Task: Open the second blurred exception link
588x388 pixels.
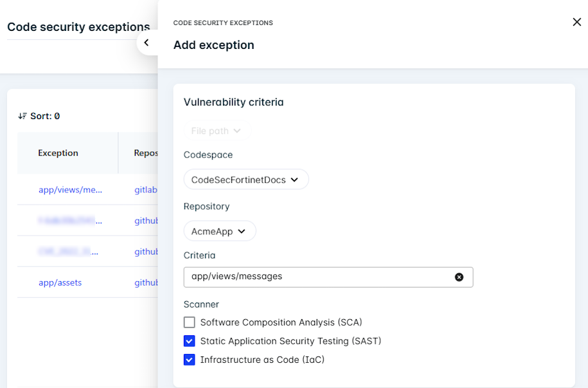Action: (x=70, y=221)
